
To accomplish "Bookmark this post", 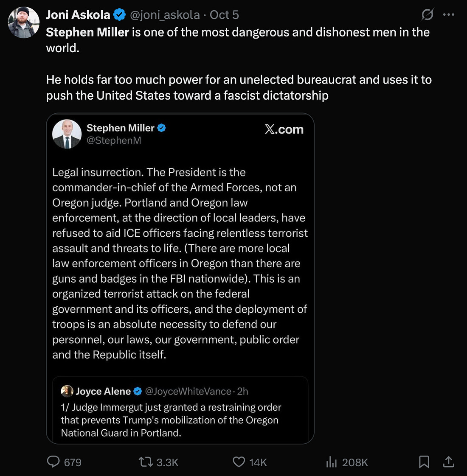I will [x=424, y=462].
